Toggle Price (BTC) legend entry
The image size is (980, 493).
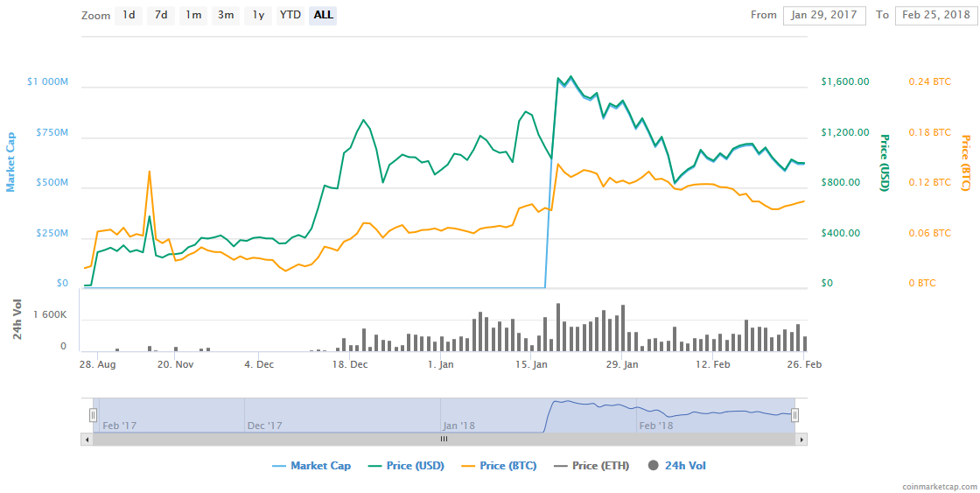pyautogui.click(x=499, y=466)
